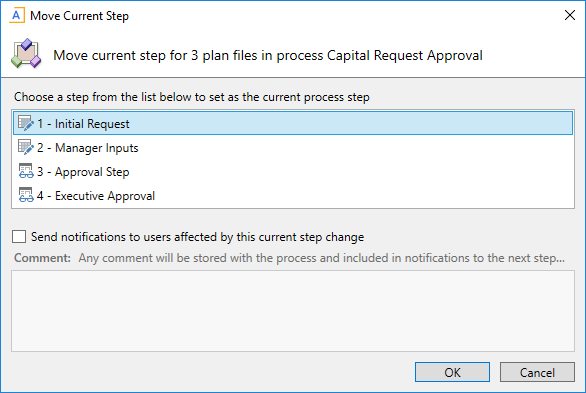586x393 pixels.
Task: Focus the comment text box
Action: coord(293,311)
